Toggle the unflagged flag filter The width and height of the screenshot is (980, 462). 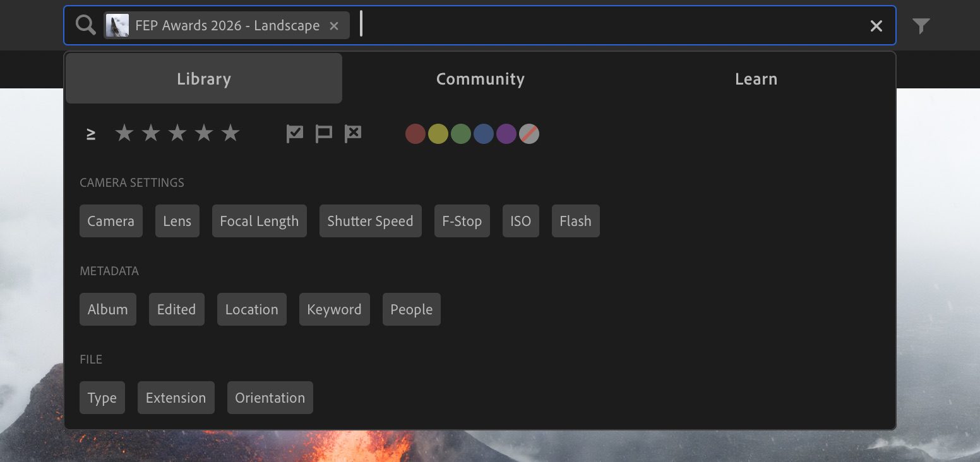[324, 134]
